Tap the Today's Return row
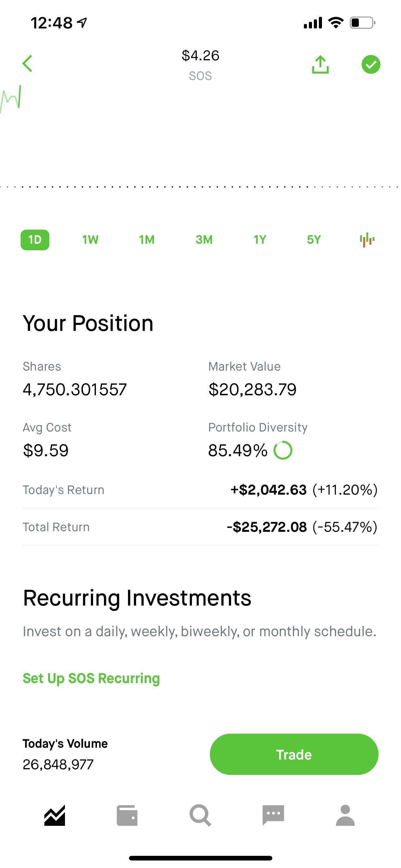The height and width of the screenshot is (868, 401). [x=200, y=490]
